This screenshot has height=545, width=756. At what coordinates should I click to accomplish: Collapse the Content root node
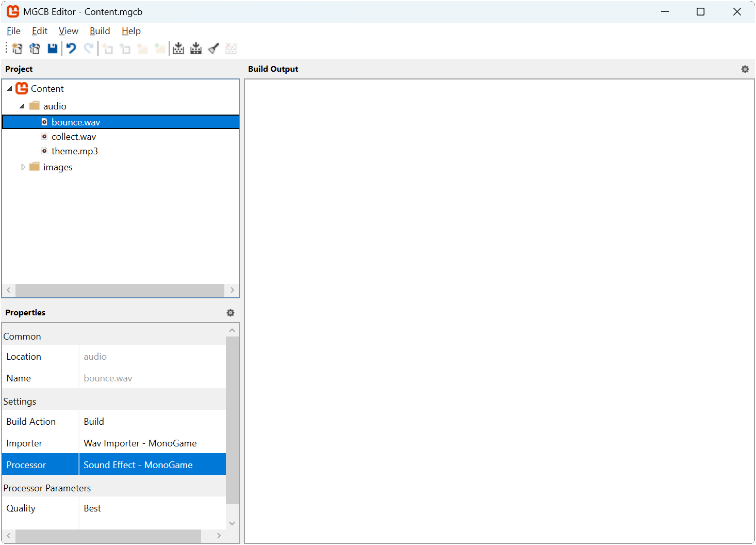point(10,89)
